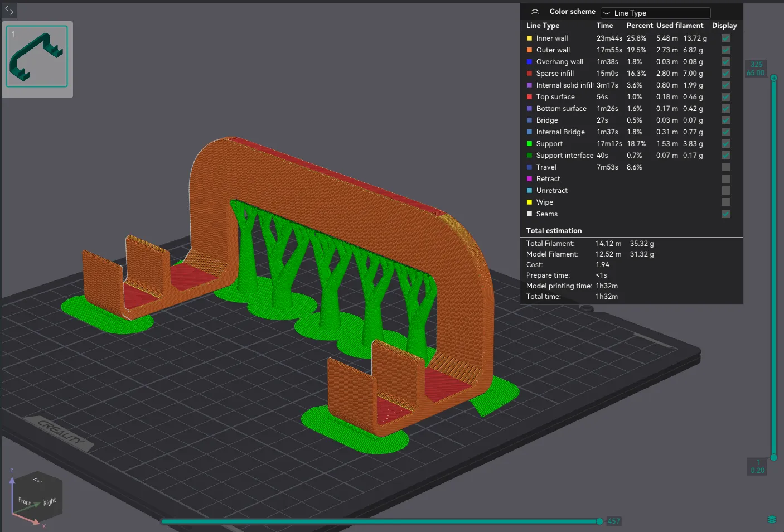
Task: Click the Time column header
Action: pyautogui.click(x=604, y=26)
